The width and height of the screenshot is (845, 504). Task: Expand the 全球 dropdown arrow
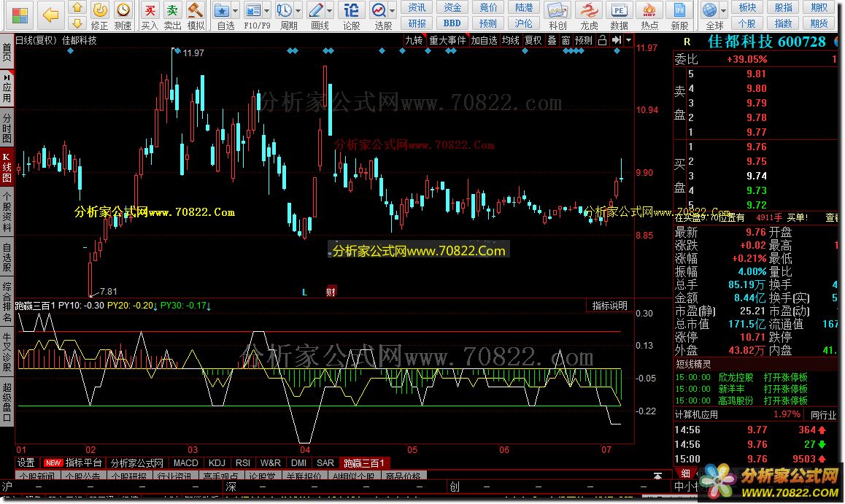(723, 10)
